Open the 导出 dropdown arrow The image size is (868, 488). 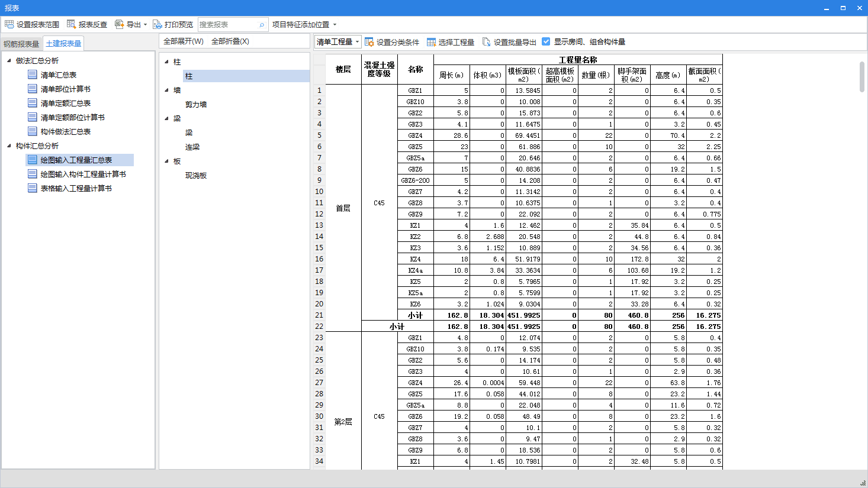pyautogui.click(x=145, y=25)
